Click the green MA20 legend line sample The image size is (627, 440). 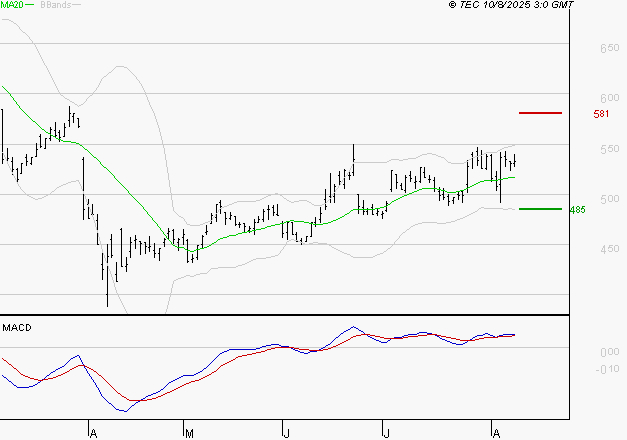pyautogui.click(x=29, y=6)
